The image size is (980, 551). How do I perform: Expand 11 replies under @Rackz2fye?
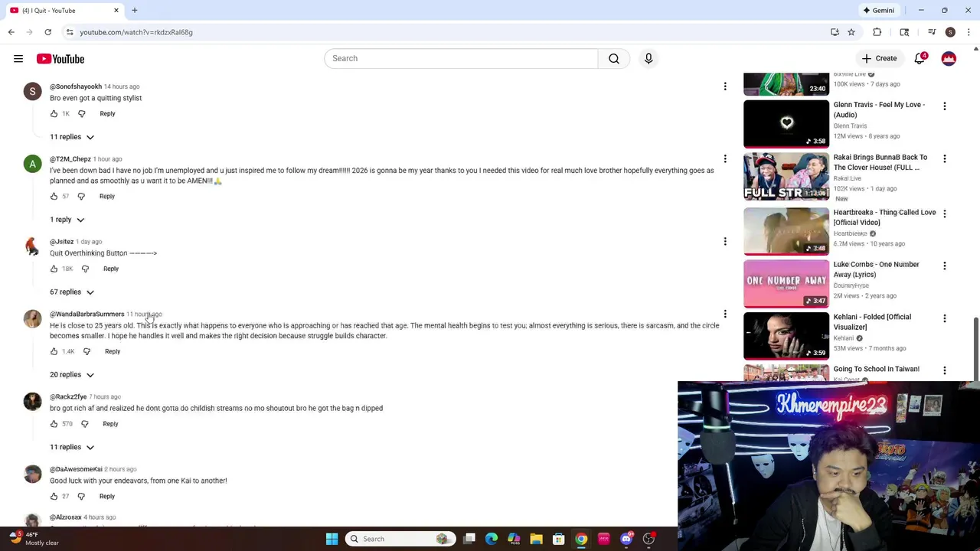tap(72, 447)
